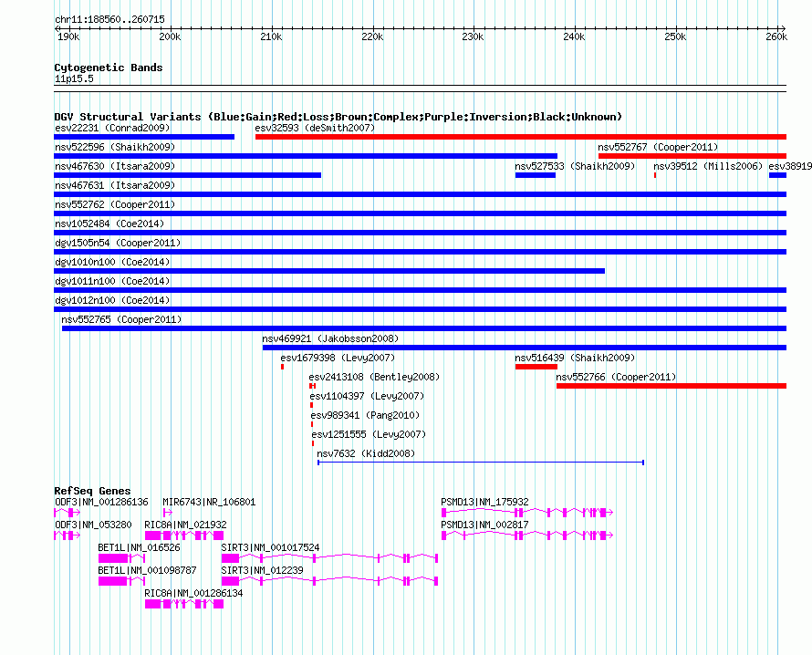Open nsv469921 (Jakobsson2008) variant label

tap(330, 338)
